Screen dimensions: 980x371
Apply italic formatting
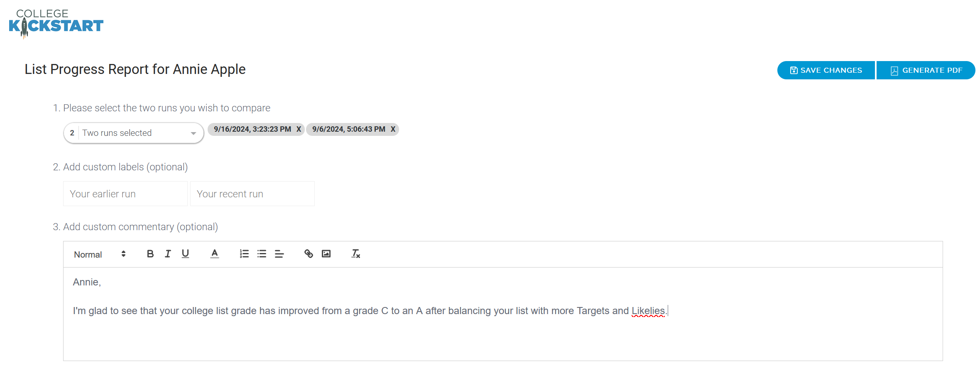click(x=168, y=254)
